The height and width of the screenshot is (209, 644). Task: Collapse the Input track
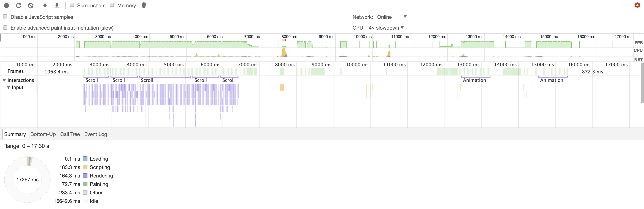point(8,87)
